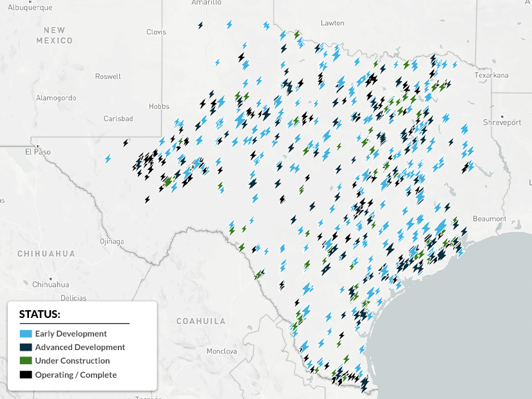Select the Beaumont city label
Image resolution: width=532 pixels, height=399 pixels.
[489, 219]
